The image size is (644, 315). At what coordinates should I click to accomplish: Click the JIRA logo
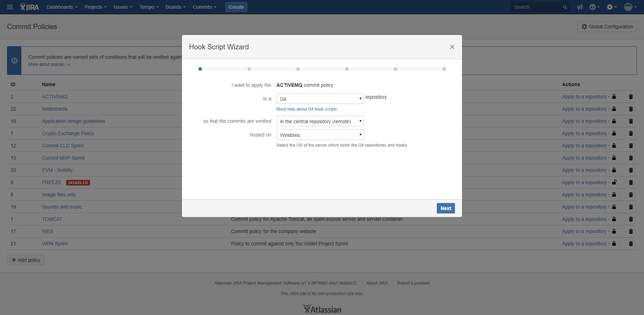pyautogui.click(x=29, y=7)
